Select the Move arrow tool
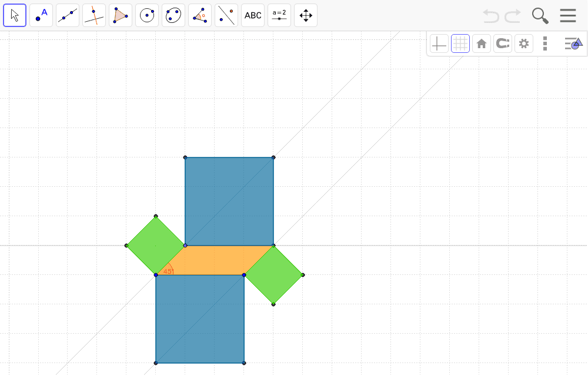Image resolution: width=588 pixels, height=376 pixels. [15, 15]
